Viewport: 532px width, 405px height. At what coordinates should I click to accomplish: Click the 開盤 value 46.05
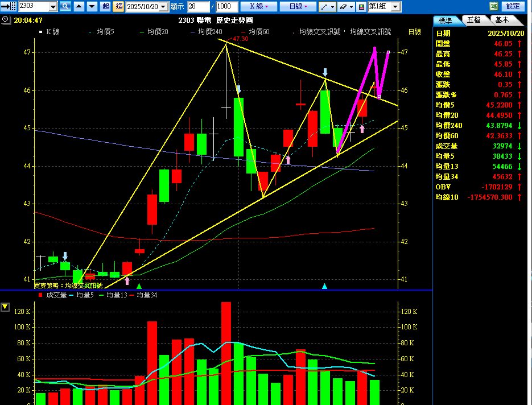click(x=503, y=44)
